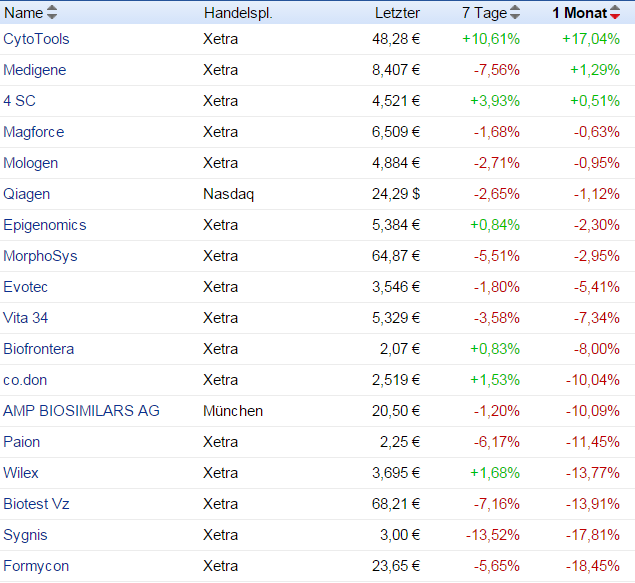Select the Wilex stock link
The height and width of the screenshot is (583, 635).
pyautogui.click(x=22, y=473)
